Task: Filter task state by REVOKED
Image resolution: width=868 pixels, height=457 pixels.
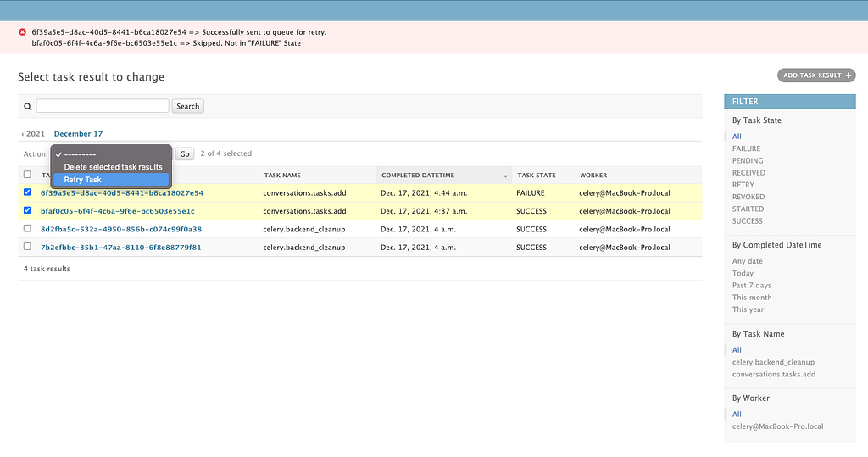Action: click(x=748, y=197)
